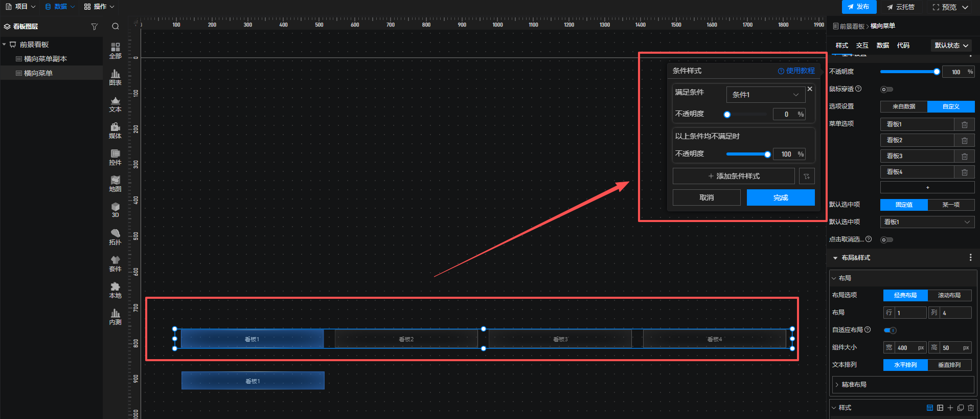Disable the 自适应布局 switch
Viewport: 980px width, 419px height.
(x=890, y=330)
